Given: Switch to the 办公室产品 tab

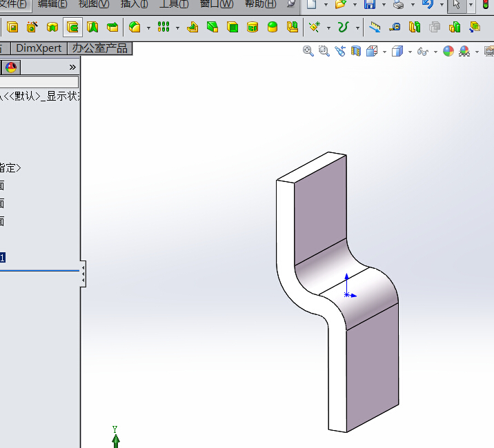Looking at the screenshot, I should (99, 48).
